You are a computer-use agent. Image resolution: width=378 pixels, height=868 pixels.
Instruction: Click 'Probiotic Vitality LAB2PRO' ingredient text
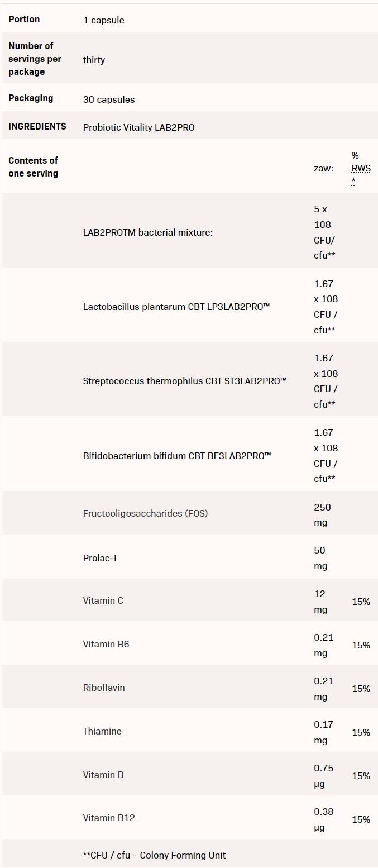point(139,127)
